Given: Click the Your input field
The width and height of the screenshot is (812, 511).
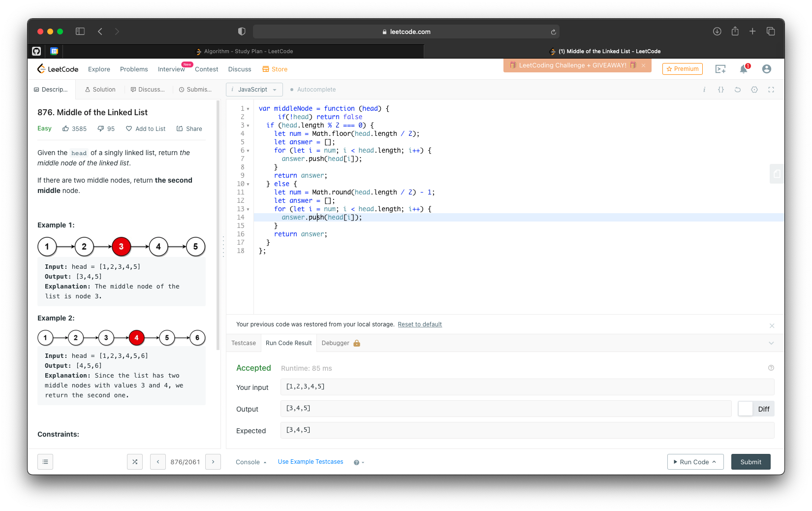Looking at the screenshot, I should pos(528,387).
